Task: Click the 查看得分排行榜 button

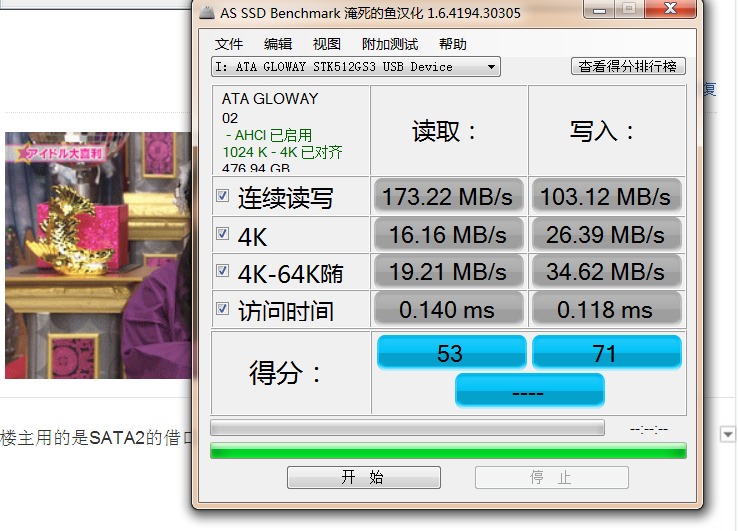Action: tap(628, 66)
